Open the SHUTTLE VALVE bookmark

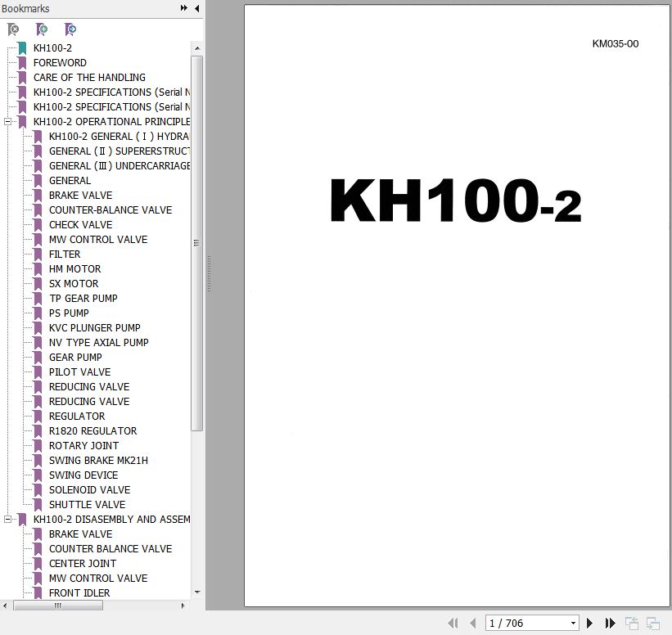[x=88, y=505]
